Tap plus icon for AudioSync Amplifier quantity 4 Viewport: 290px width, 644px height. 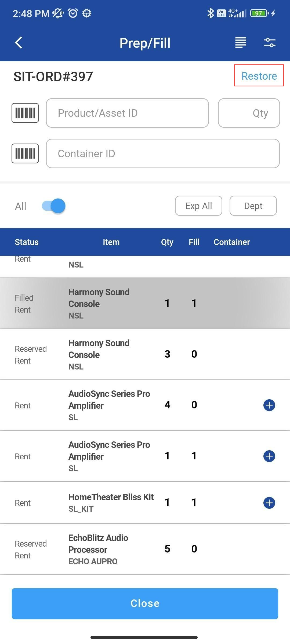coord(269,405)
